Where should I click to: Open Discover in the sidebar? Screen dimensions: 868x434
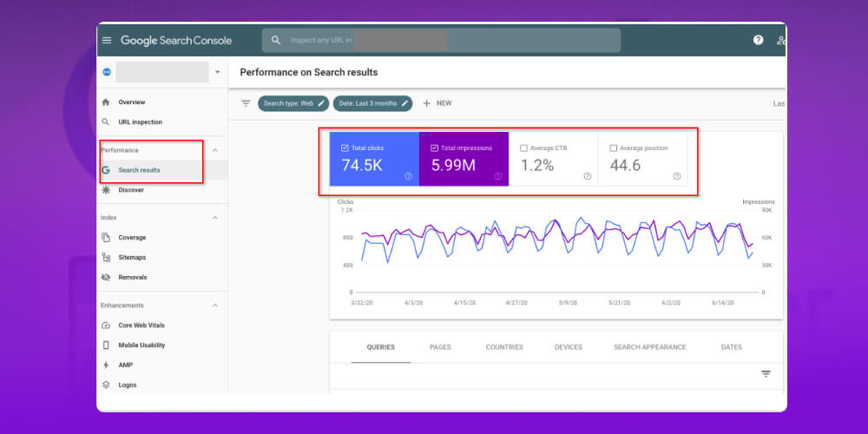pos(131,190)
